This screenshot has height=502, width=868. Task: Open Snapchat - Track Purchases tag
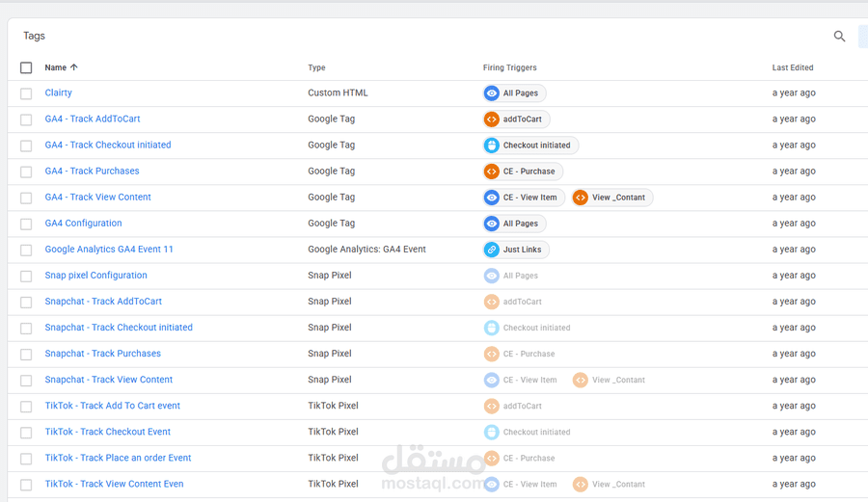[103, 354]
